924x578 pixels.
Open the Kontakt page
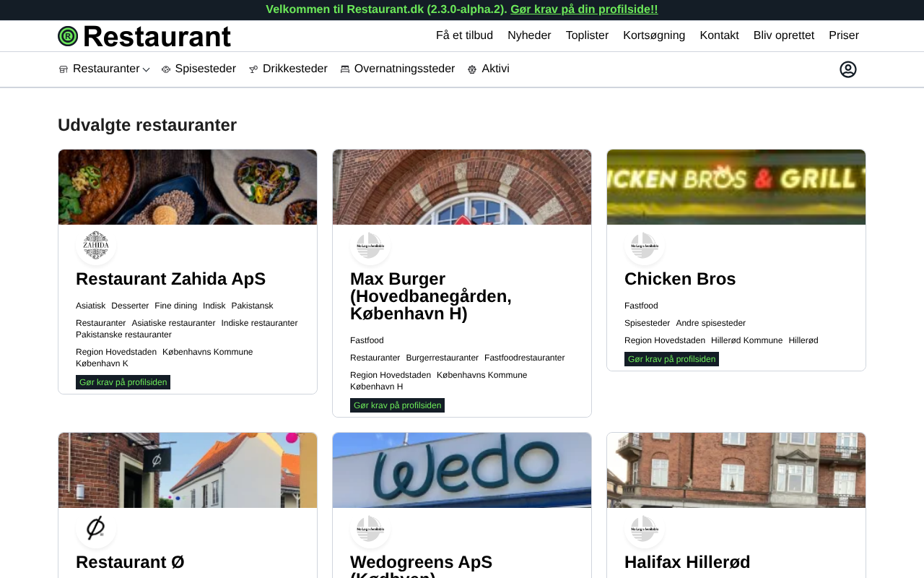[719, 35]
